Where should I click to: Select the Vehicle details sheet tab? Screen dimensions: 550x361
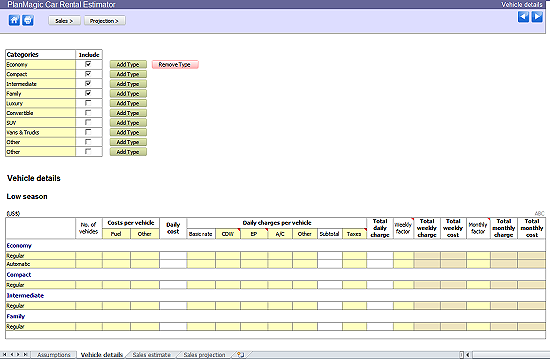pyautogui.click(x=102, y=355)
